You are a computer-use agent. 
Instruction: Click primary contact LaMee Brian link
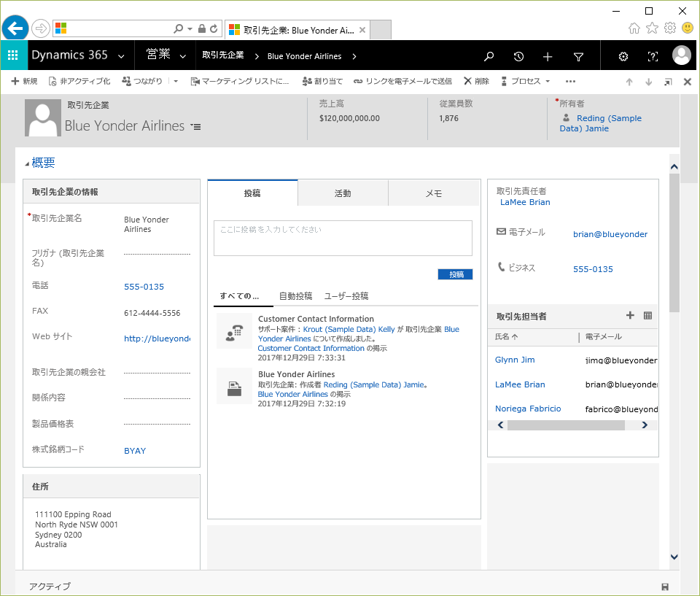pyautogui.click(x=525, y=202)
